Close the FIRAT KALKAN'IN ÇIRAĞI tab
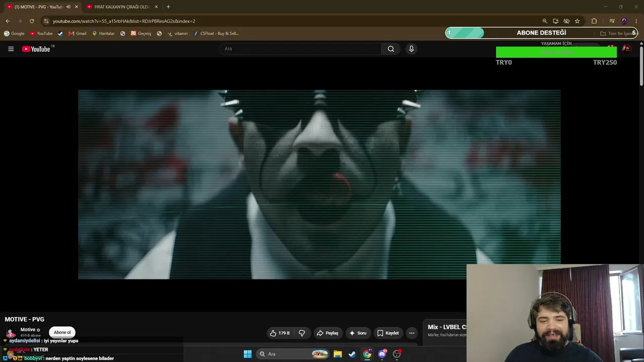The height and width of the screenshot is (362, 644). tap(156, 7)
